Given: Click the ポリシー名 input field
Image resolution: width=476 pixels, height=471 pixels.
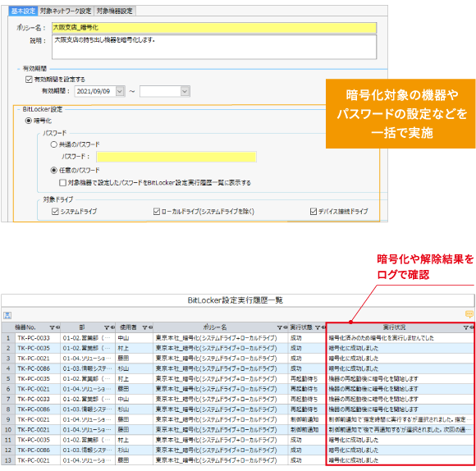Looking at the screenshot, I should (x=214, y=28).
